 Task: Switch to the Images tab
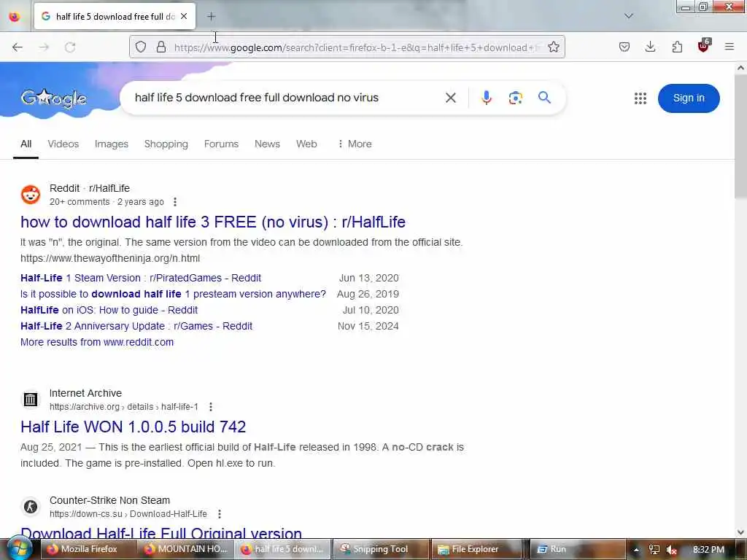point(111,144)
